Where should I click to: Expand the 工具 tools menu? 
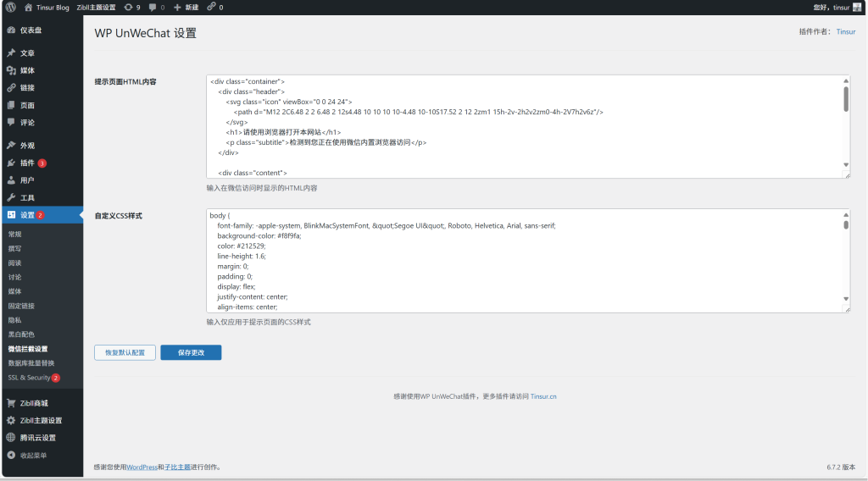point(27,197)
